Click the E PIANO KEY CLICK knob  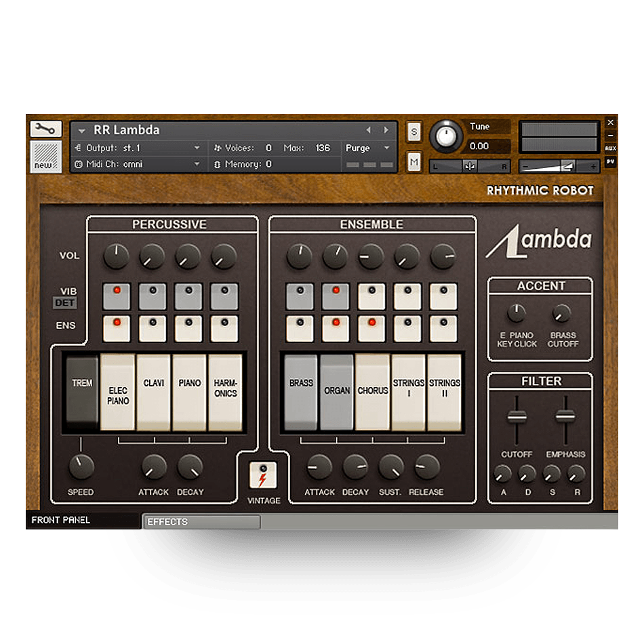pyautogui.click(x=517, y=313)
